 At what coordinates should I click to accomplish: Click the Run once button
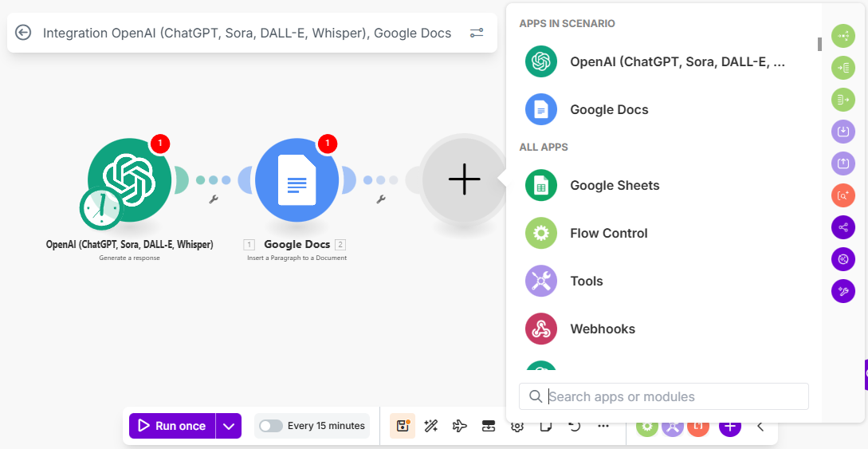pyautogui.click(x=172, y=426)
